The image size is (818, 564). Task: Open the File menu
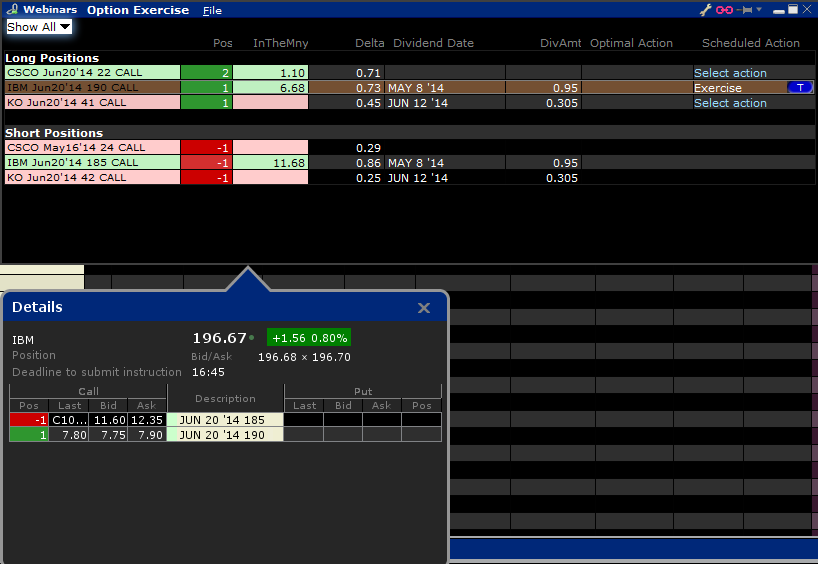[x=212, y=10]
